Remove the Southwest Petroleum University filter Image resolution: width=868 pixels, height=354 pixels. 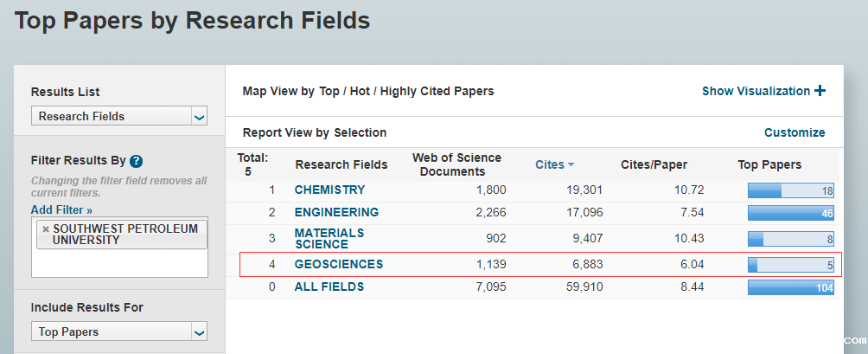pyautogui.click(x=46, y=229)
